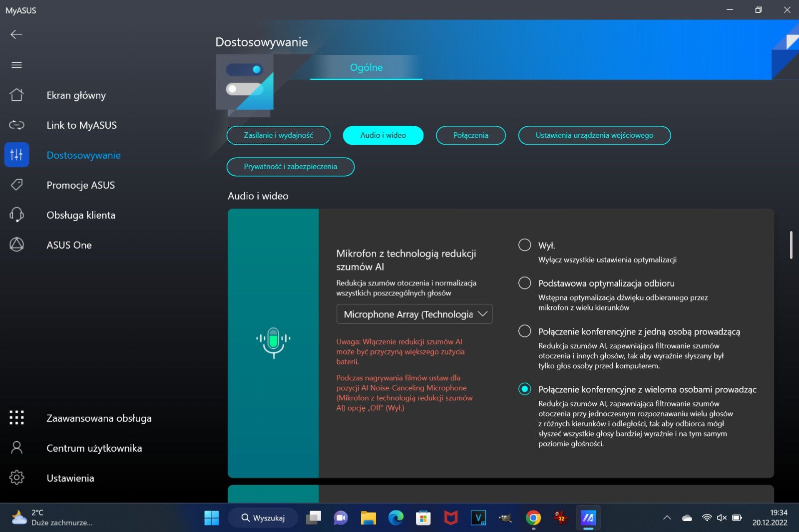Image resolution: width=799 pixels, height=532 pixels.
Task: Select Promocje ASUS in sidebar
Action: coord(80,185)
